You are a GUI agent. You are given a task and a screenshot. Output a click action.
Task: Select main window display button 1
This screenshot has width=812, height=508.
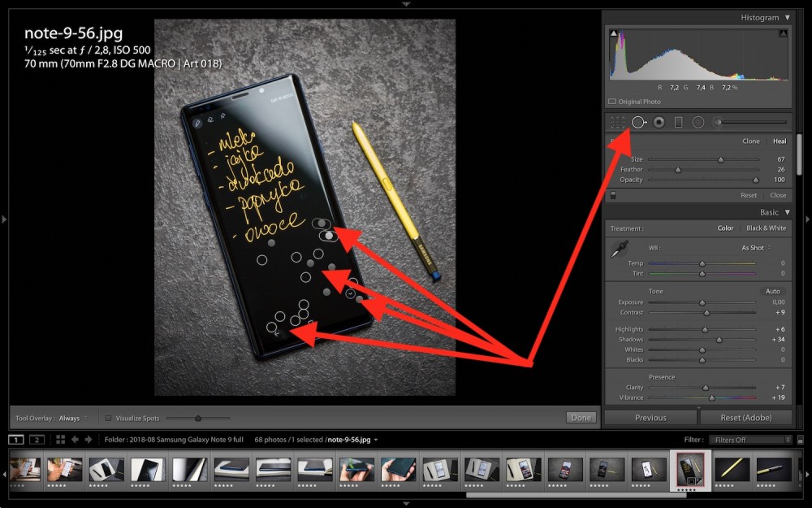16,440
